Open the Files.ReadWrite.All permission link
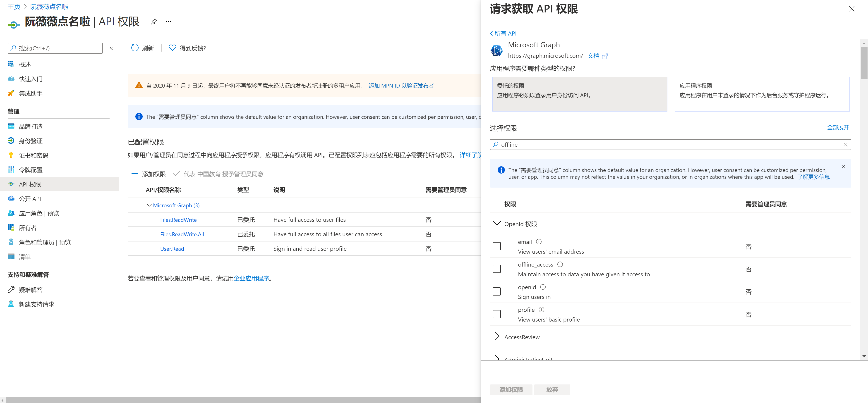The height and width of the screenshot is (403, 868). tap(182, 234)
